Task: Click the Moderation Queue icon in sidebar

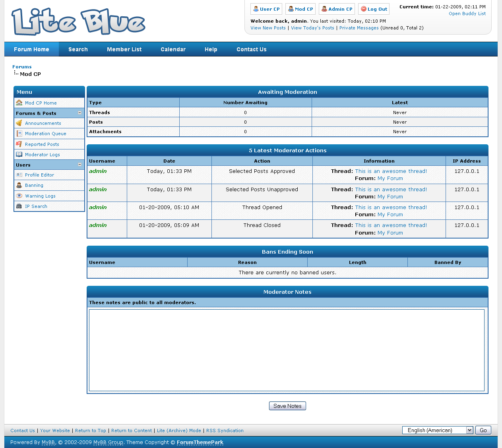Action: [x=19, y=134]
